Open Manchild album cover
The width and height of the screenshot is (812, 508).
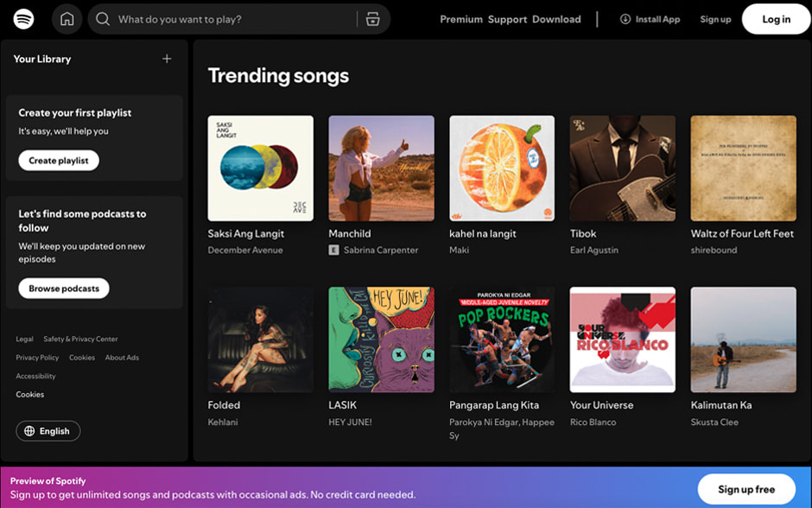click(381, 168)
